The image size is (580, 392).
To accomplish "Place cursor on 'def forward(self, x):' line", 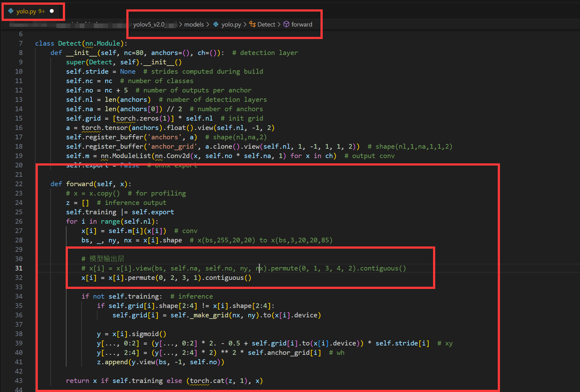I will pos(91,184).
